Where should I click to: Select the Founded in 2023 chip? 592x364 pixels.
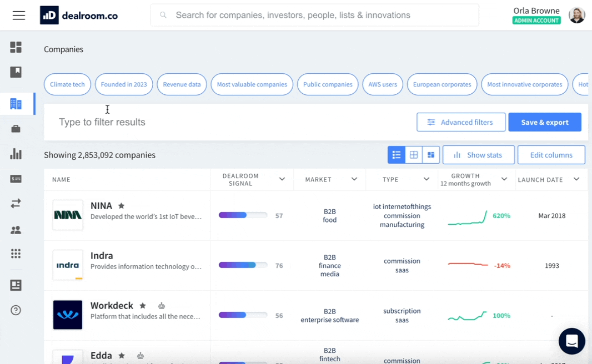pyautogui.click(x=124, y=84)
